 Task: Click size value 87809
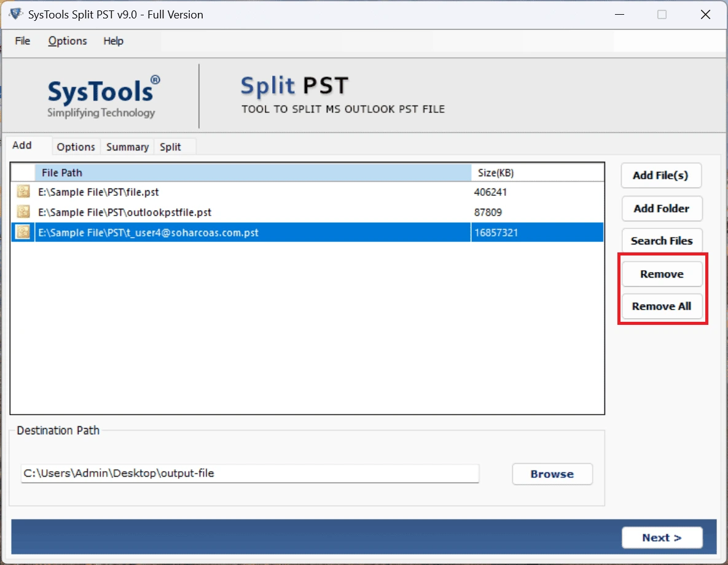[x=488, y=212]
